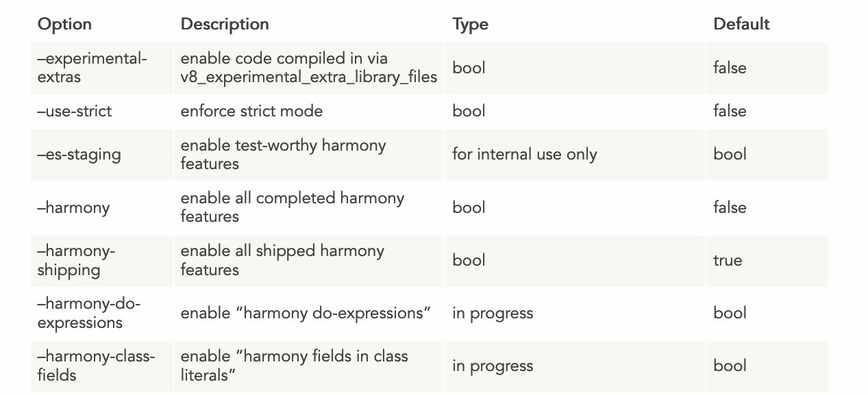The height and width of the screenshot is (395, 868).
Task: Click the Default column header
Action: [x=741, y=24]
